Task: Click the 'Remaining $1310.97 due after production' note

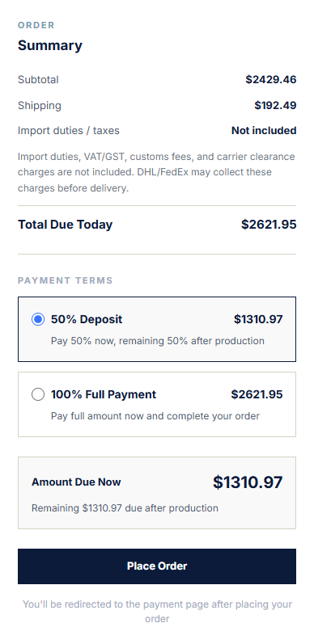Action: (125, 507)
